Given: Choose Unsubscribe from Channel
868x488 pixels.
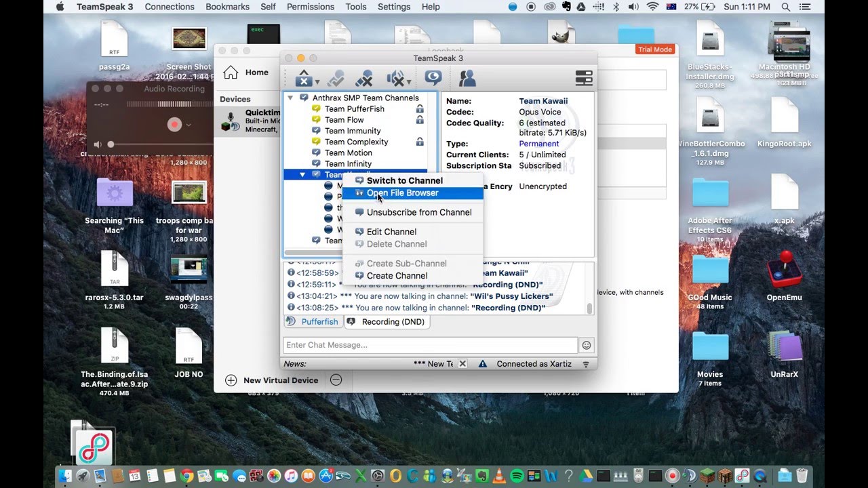Looking at the screenshot, I should pyautogui.click(x=413, y=212).
